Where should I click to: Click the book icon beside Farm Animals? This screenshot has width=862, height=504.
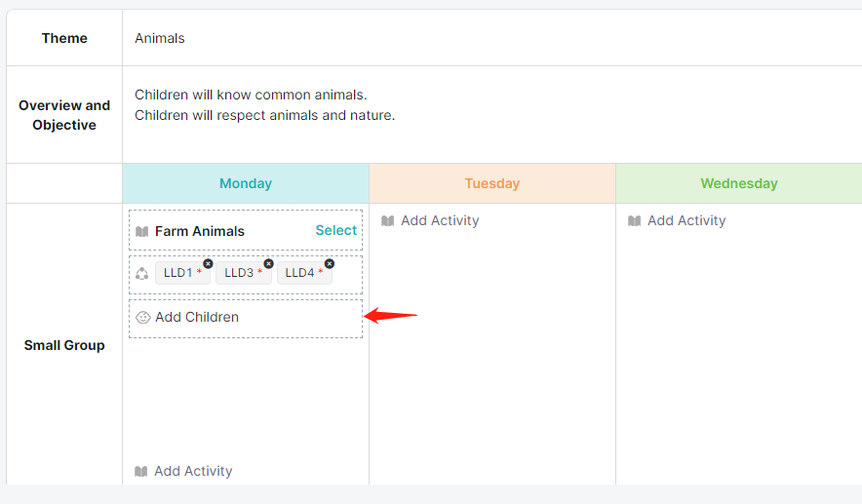coord(141,231)
